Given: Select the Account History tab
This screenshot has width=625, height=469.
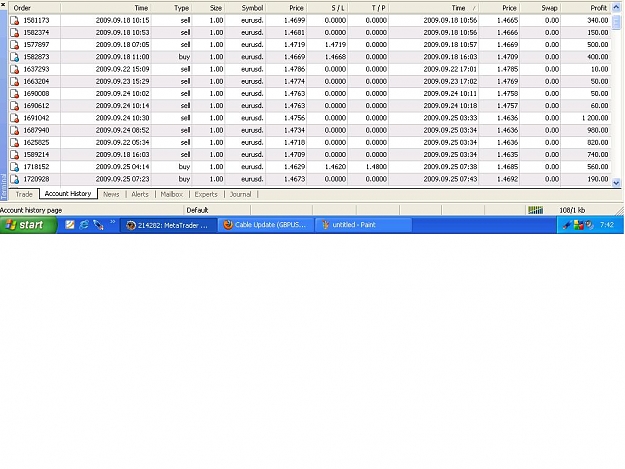Looking at the screenshot, I should pos(68,194).
